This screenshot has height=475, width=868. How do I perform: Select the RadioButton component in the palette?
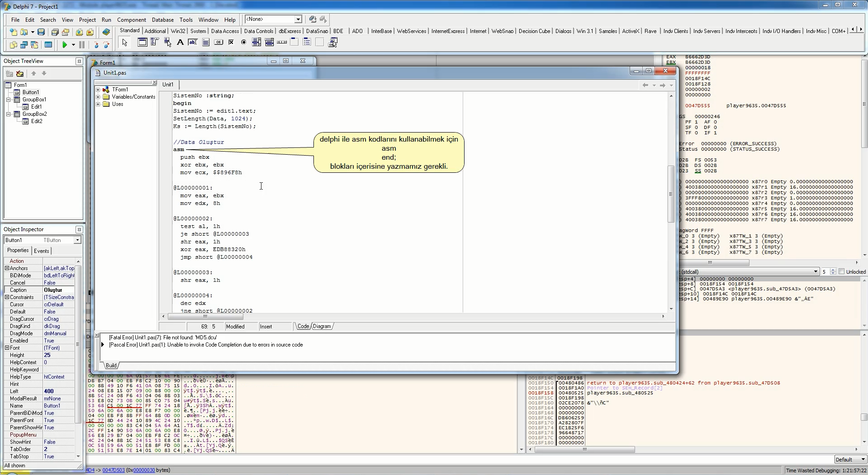[x=244, y=43]
